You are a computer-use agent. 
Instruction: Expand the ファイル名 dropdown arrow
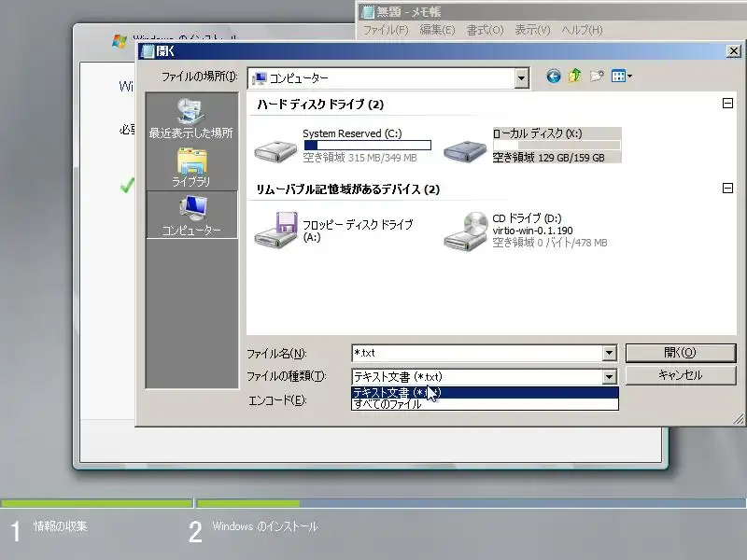(x=610, y=353)
